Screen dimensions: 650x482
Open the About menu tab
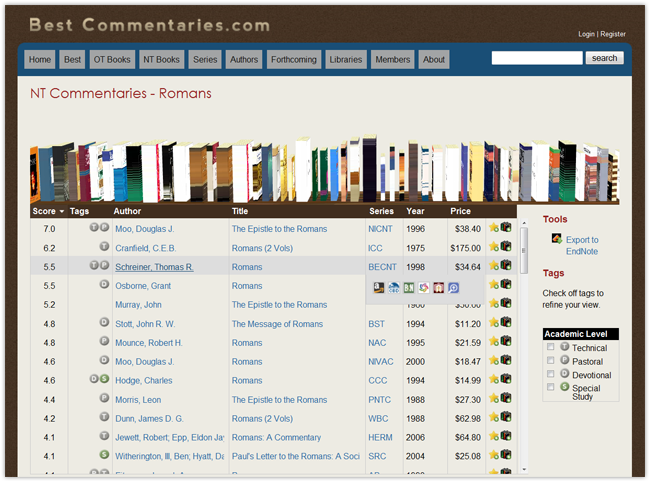pyautogui.click(x=434, y=59)
